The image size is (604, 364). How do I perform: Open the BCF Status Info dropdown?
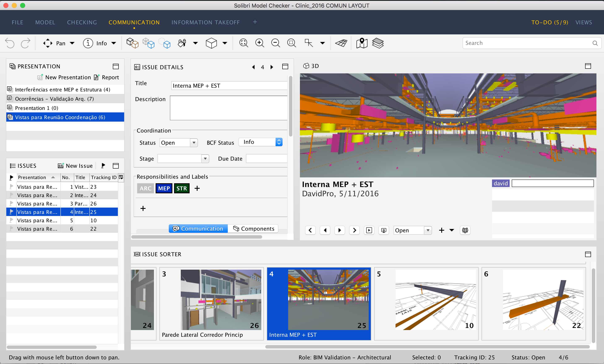pos(279,142)
